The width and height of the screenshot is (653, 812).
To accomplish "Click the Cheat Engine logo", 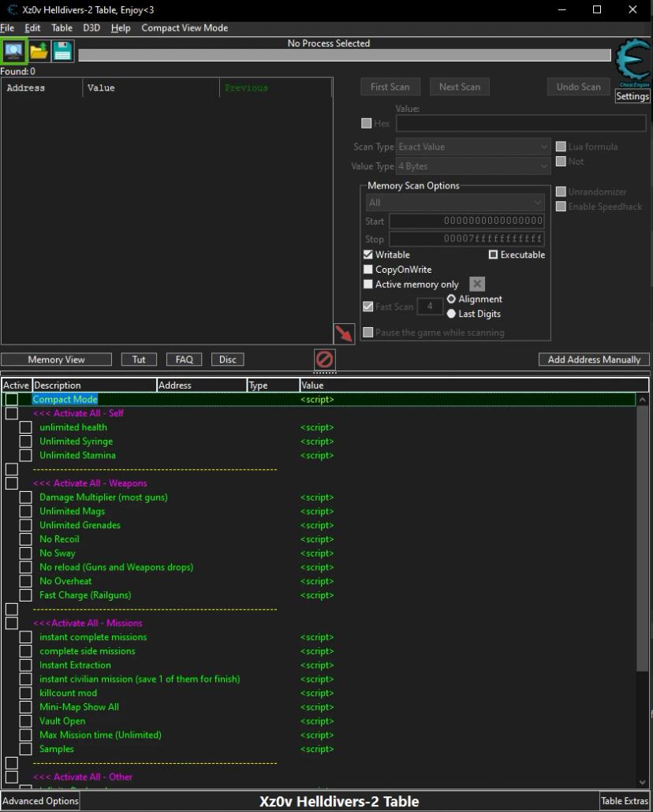I will 632,62.
